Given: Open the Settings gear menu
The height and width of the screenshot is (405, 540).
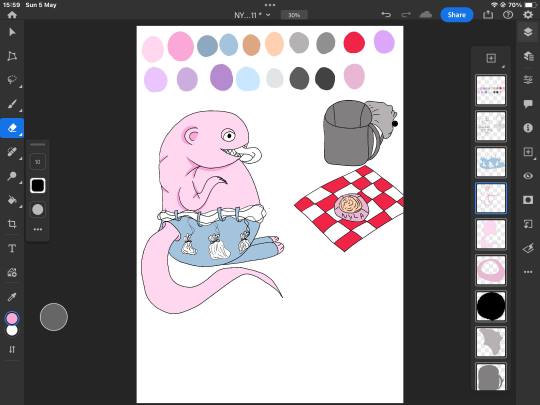Looking at the screenshot, I should [528, 15].
